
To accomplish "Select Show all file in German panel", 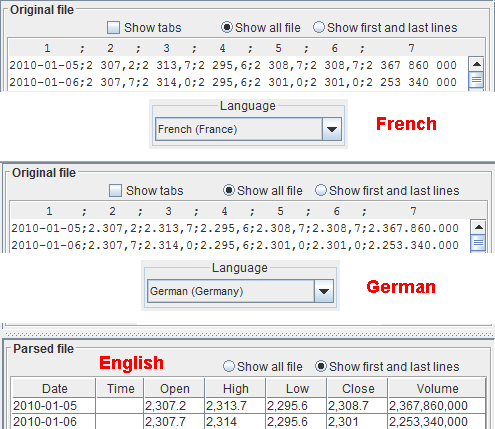I will [263, 191].
